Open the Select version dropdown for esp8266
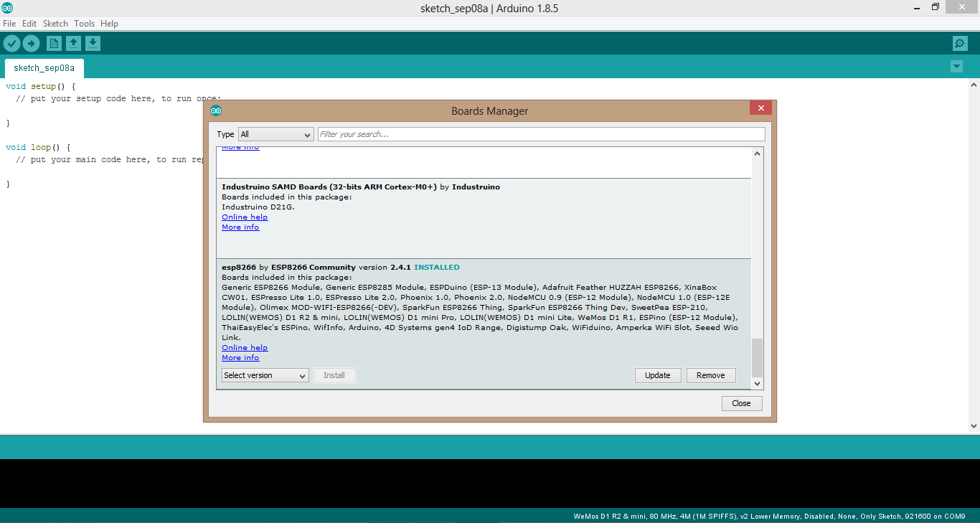Viewport: 980px width, 523px height. (x=265, y=374)
